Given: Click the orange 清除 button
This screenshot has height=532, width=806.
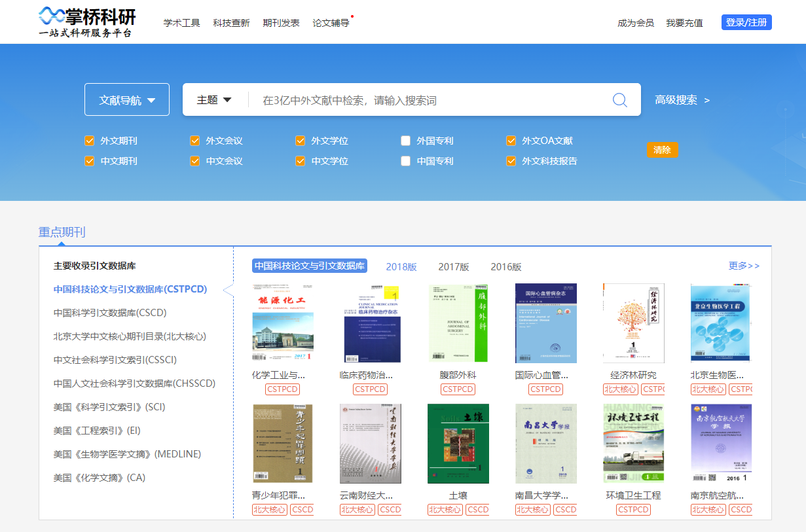Looking at the screenshot, I should point(663,150).
